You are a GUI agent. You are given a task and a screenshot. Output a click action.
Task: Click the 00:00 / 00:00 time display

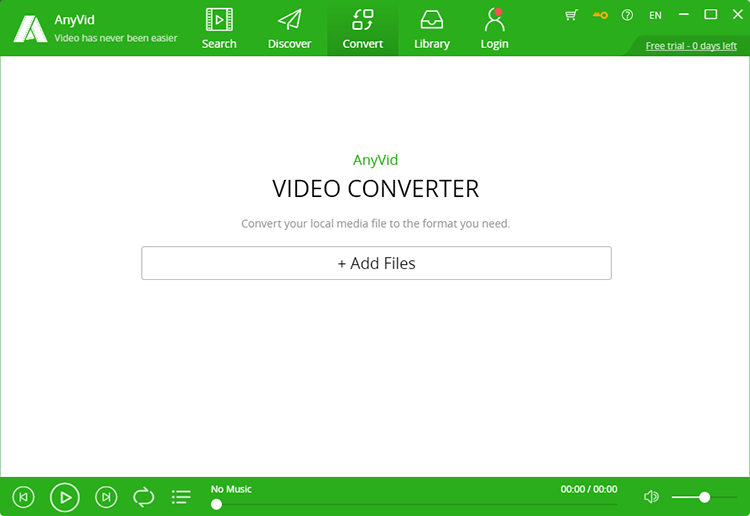tap(589, 489)
